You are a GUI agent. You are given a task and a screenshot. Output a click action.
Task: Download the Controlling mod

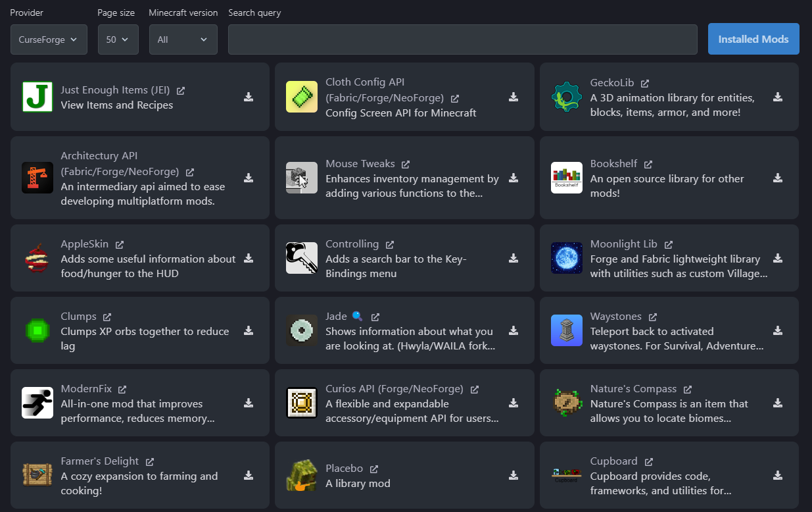tap(513, 258)
